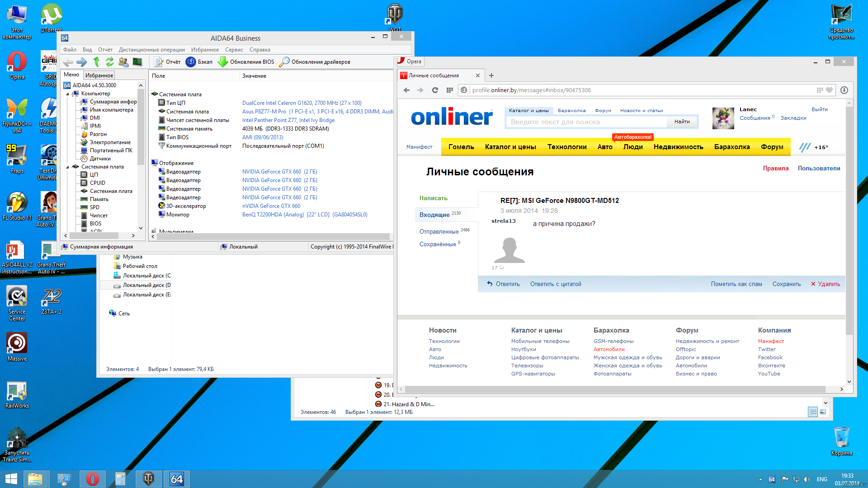Viewport: 868px width, 488px height.
Task: Click Opera's reload page icon
Action: 435,90
